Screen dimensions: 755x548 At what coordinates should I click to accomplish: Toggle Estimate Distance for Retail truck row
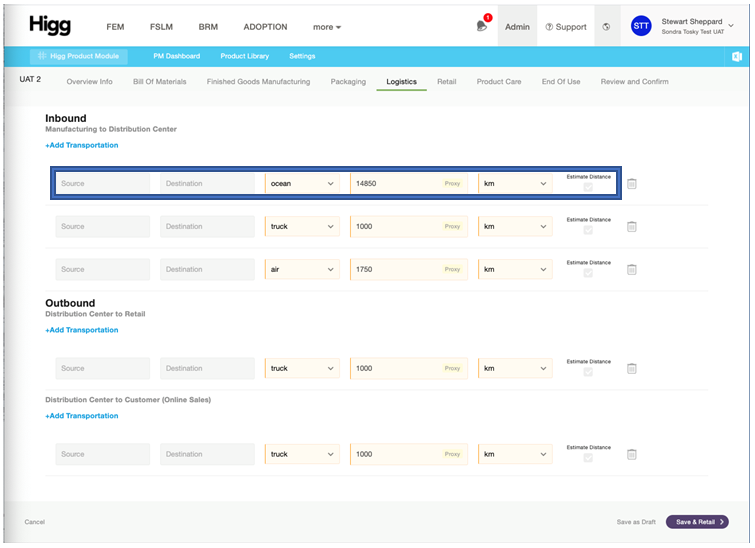coord(588,372)
